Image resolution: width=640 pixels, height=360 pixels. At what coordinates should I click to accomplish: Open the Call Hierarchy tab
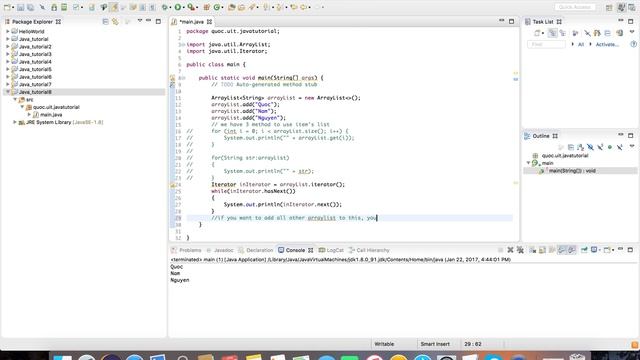[369, 250]
